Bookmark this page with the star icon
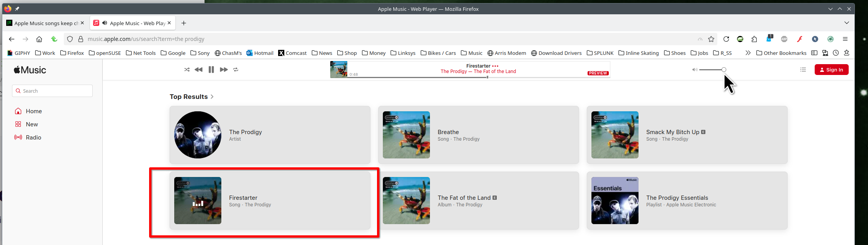The height and width of the screenshot is (245, 868). pyautogui.click(x=711, y=39)
